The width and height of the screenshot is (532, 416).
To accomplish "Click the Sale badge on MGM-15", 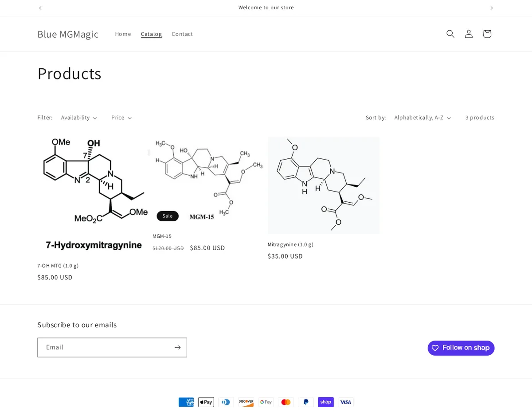I will click(x=168, y=216).
